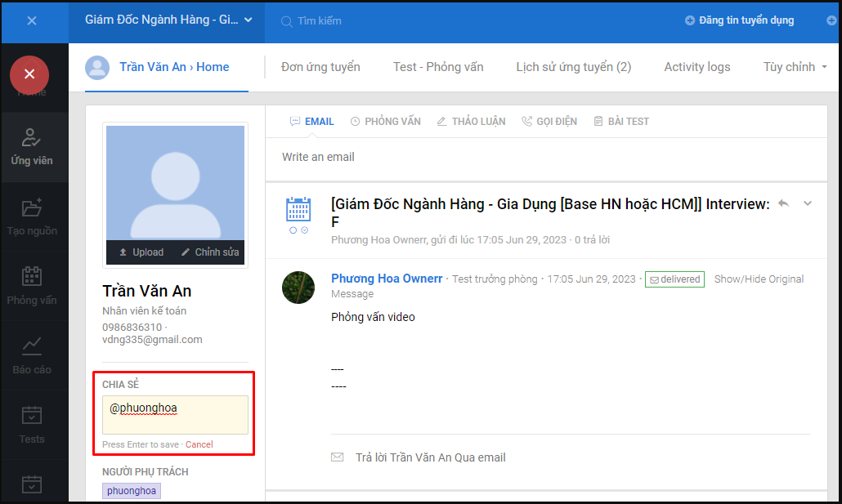Click Phương Hoa Ownerr sender avatar
Image resolution: width=842 pixels, height=504 pixels.
[298, 288]
